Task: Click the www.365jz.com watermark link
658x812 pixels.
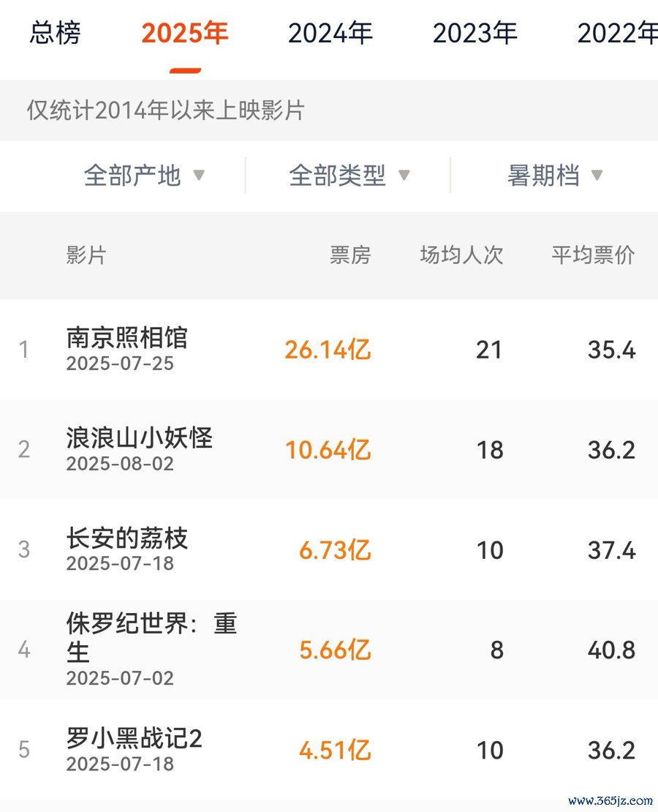Action: click(x=611, y=800)
